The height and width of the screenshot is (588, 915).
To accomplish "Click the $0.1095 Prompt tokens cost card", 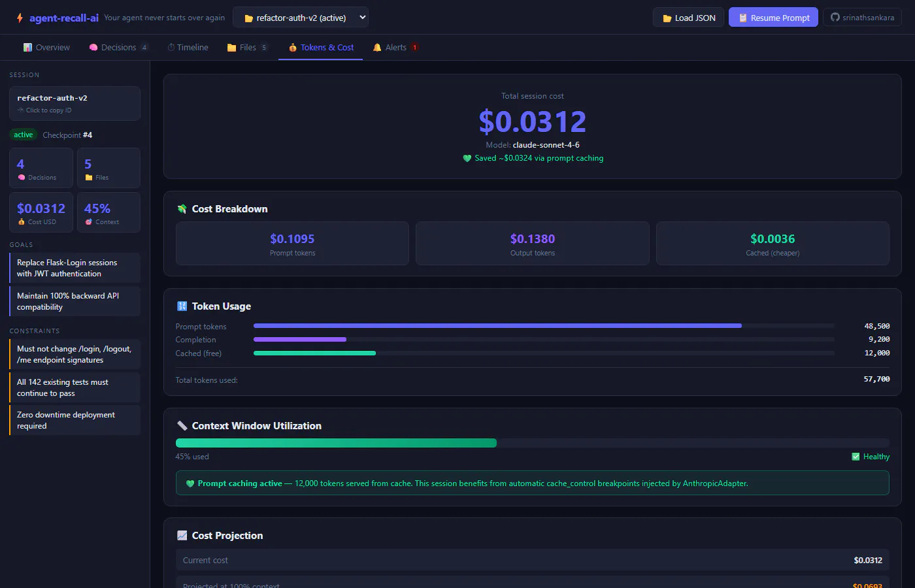I will [x=292, y=244].
